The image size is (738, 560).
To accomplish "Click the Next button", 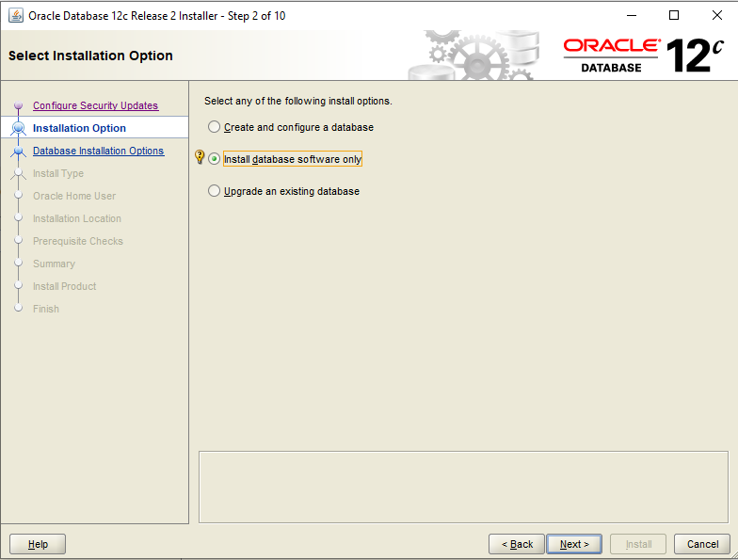I will coord(574,544).
